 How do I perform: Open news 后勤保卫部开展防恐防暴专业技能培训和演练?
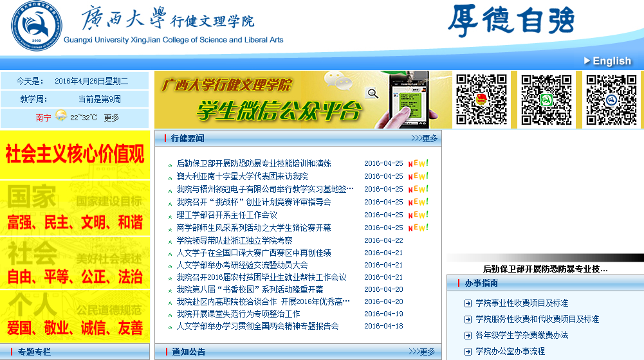254,163
